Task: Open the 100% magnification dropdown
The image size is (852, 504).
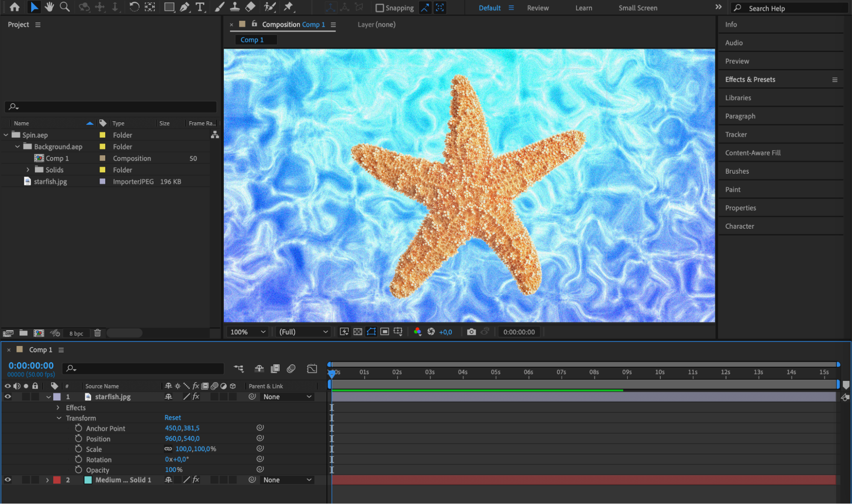Action: 248,332
